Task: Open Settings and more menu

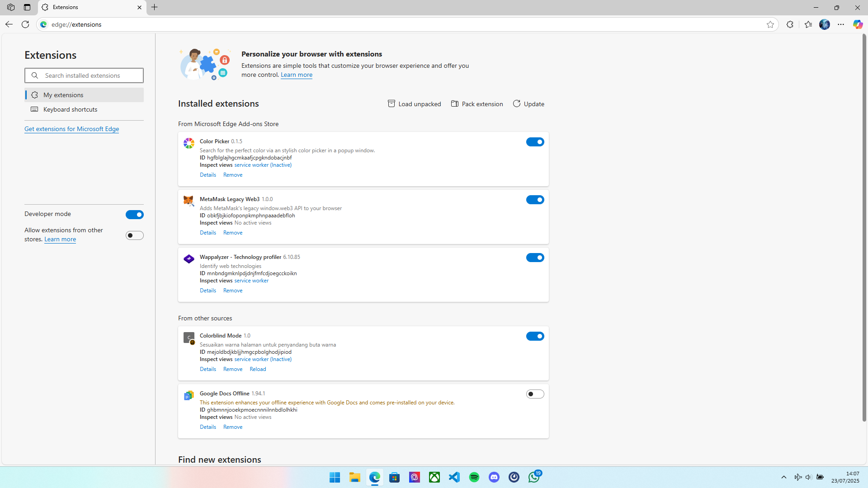Action: 841,24
